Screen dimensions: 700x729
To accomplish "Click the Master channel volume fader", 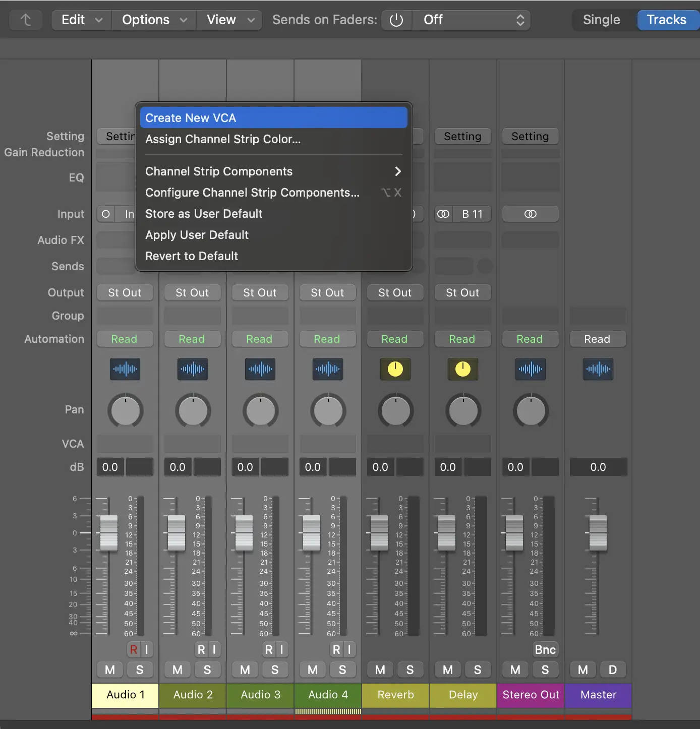I will (598, 533).
